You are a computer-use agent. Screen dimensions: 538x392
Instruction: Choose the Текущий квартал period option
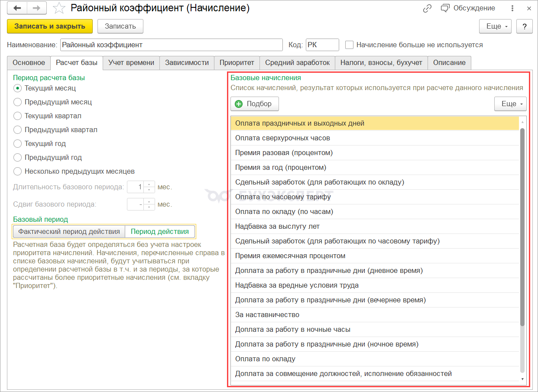pyautogui.click(x=18, y=116)
